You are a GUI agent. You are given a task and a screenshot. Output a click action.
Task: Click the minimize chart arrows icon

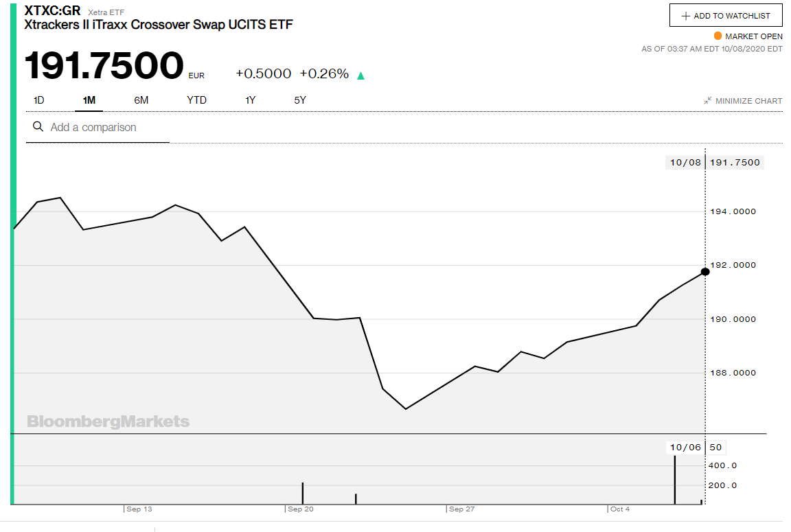pyautogui.click(x=707, y=101)
